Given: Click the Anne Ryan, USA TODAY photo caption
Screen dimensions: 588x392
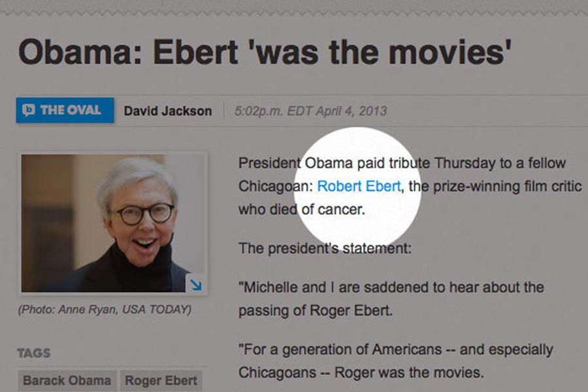Looking at the screenshot, I should point(105,309).
